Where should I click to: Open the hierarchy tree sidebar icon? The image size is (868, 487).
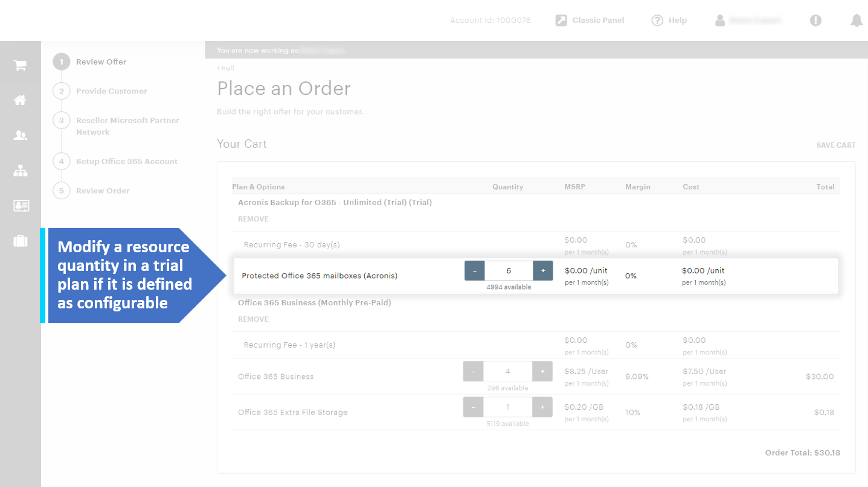(x=21, y=171)
